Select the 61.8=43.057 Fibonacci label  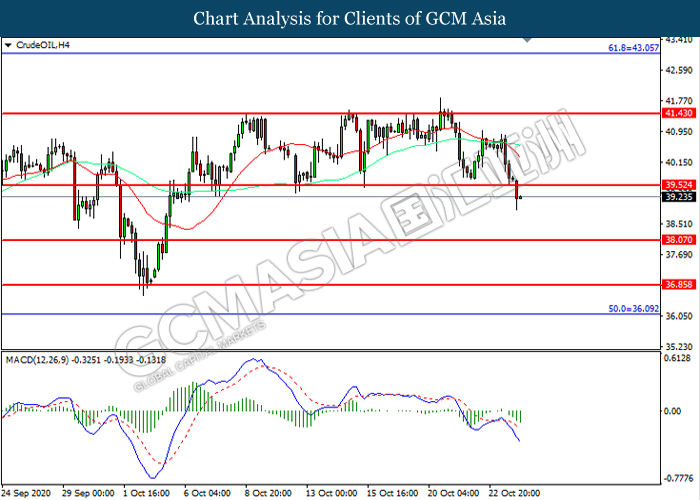pyautogui.click(x=633, y=48)
